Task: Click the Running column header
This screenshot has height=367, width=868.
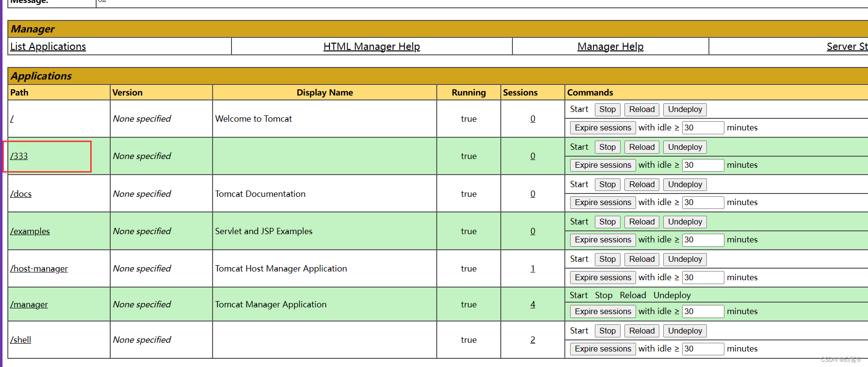Action: pyautogui.click(x=469, y=93)
